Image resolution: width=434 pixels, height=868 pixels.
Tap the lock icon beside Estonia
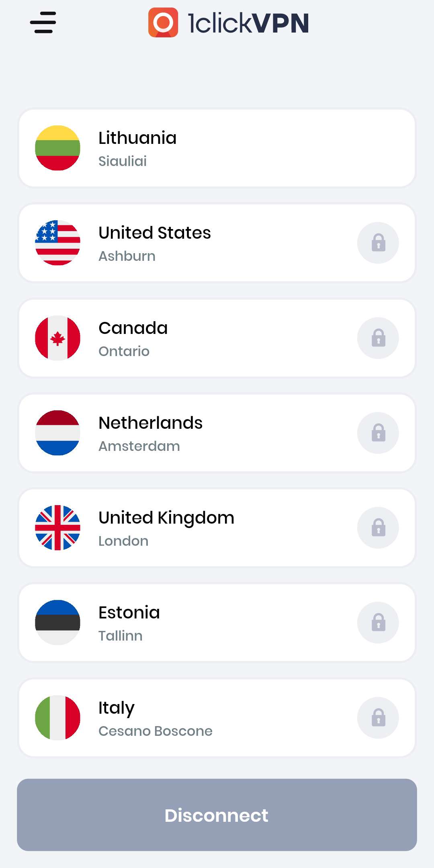[378, 622]
